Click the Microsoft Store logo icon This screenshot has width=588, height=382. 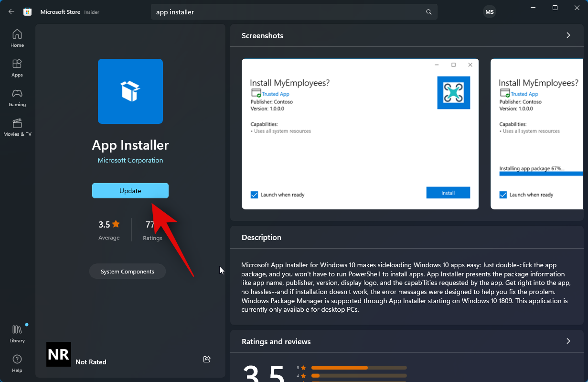click(28, 12)
